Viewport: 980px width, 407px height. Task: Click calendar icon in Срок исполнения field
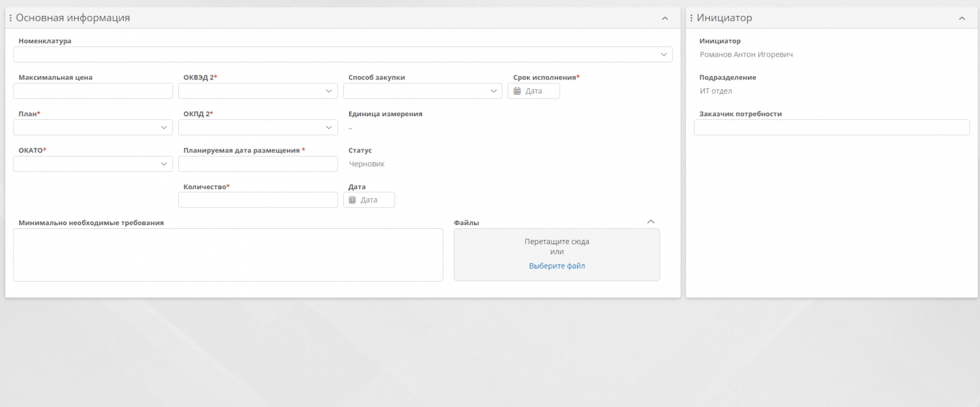(517, 91)
